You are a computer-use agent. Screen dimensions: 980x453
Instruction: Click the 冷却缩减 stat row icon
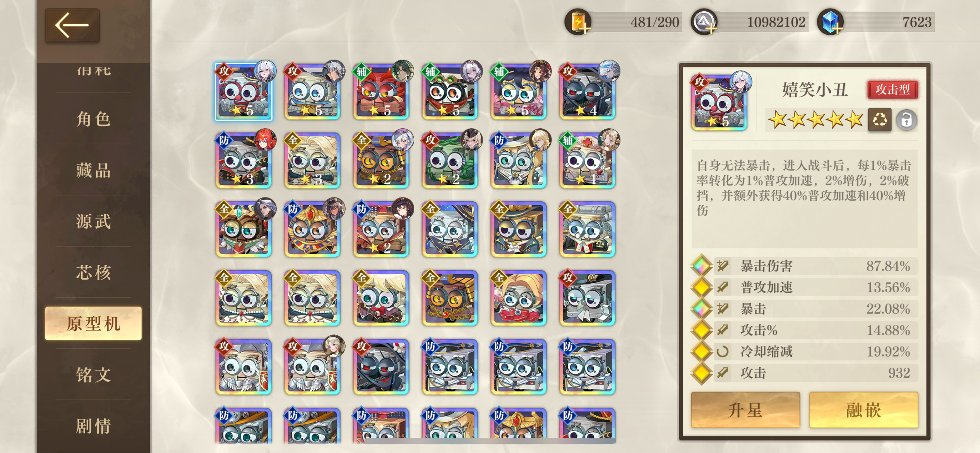click(x=722, y=352)
